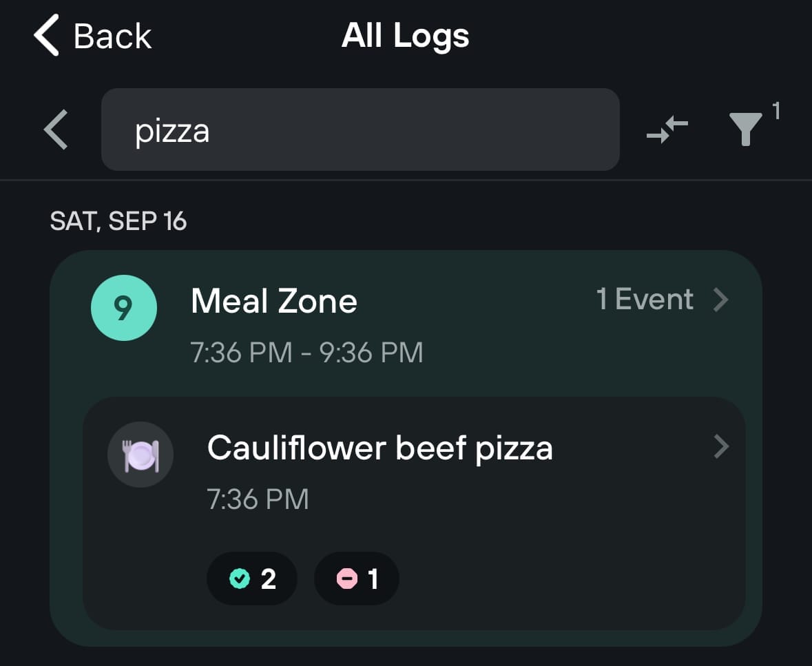Image resolution: width=812 pixels, height=666 pixels.
Task: Tap the 7:36 PM timestamp under the pizza entry
Action: tap(258, 499)
